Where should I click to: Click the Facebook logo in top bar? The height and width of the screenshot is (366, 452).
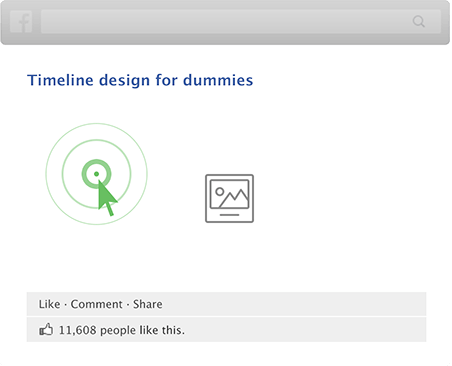click(x=21, y=21)
